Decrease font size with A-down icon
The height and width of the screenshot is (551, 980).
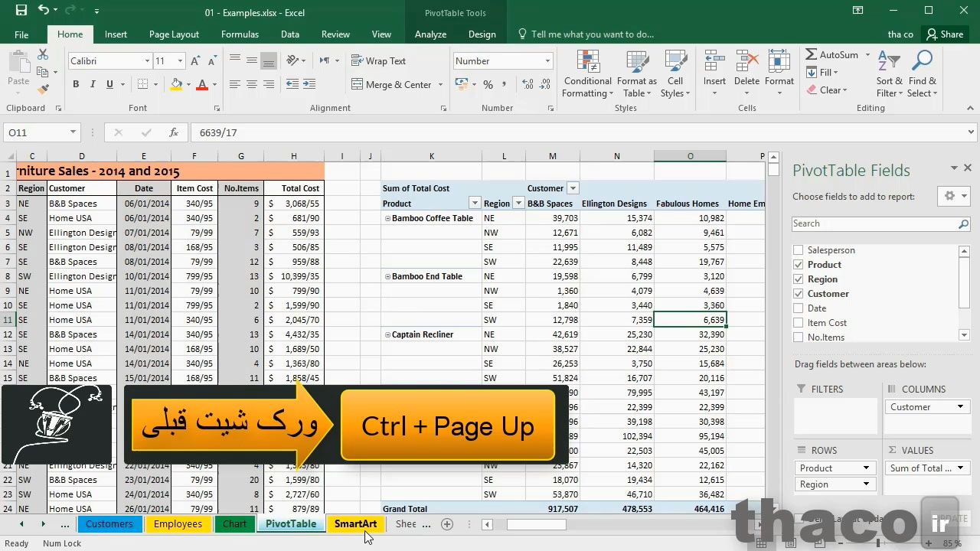tap(212, 61)
